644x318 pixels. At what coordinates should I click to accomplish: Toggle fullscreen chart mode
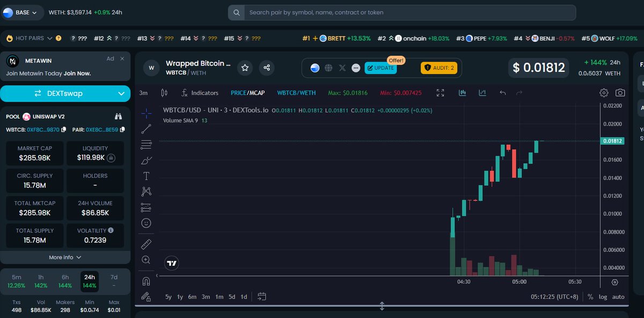(441, 93)
